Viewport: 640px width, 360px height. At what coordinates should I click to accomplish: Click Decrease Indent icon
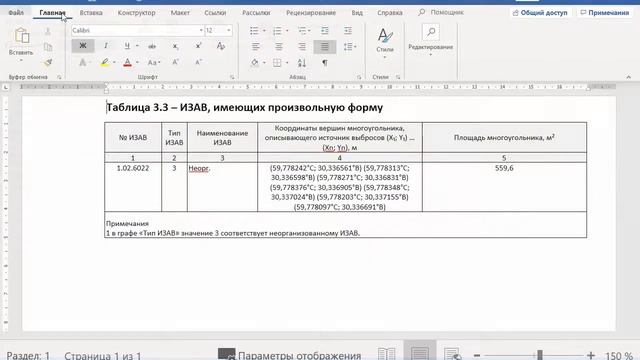point(325,31)
